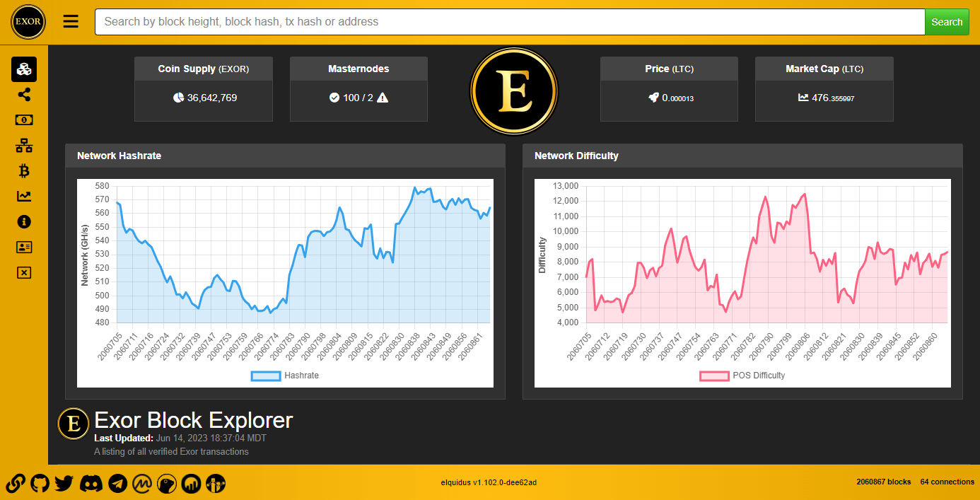The image size is (980, 500).
Task: Toggle the hamburger menu
Action: tap(71, 21)
